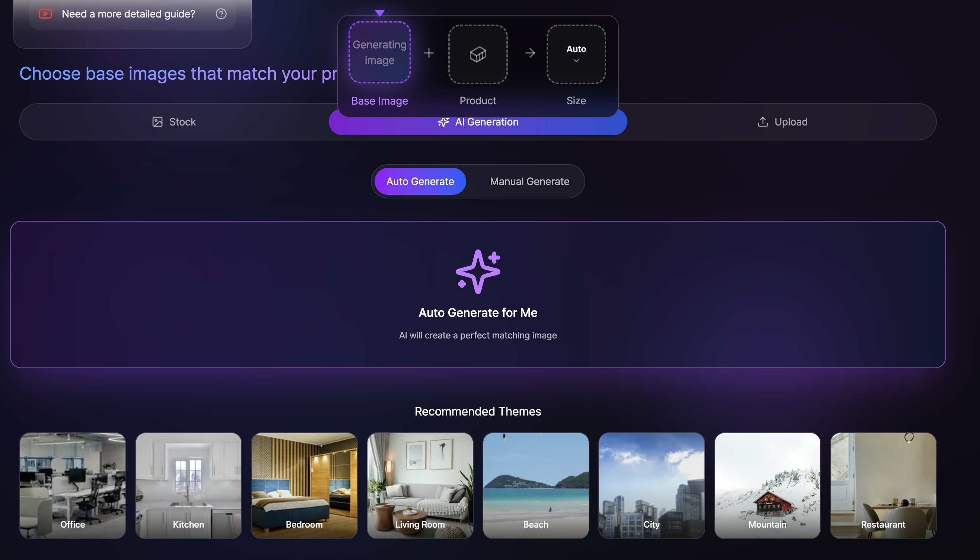Choose the Mountain theme thumbnail
This screenshot has height=560, width=980.
[767, 486]
